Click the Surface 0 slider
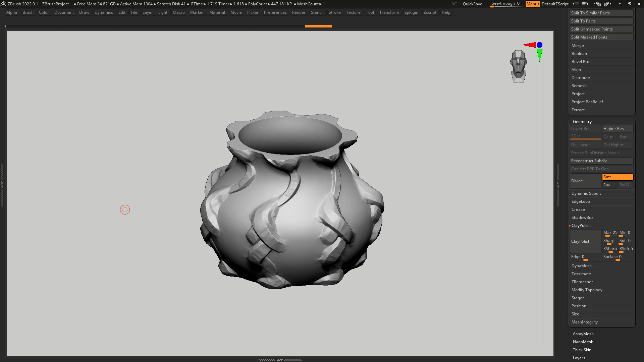The image size is (644, 362). 618,257
